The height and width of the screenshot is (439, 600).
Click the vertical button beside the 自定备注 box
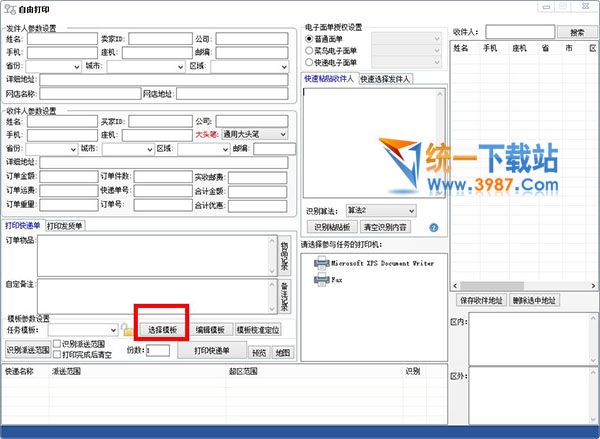284,297
